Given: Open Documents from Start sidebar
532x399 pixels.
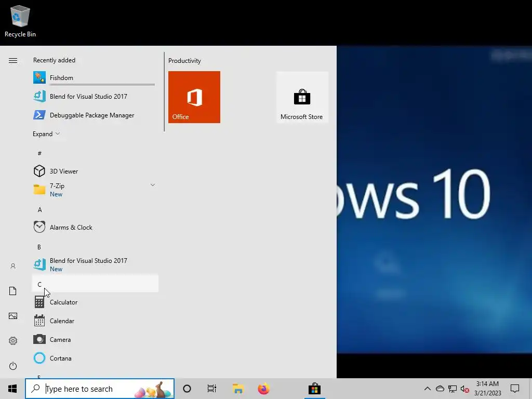Looking at the screenshot, I should click(13, 291).
